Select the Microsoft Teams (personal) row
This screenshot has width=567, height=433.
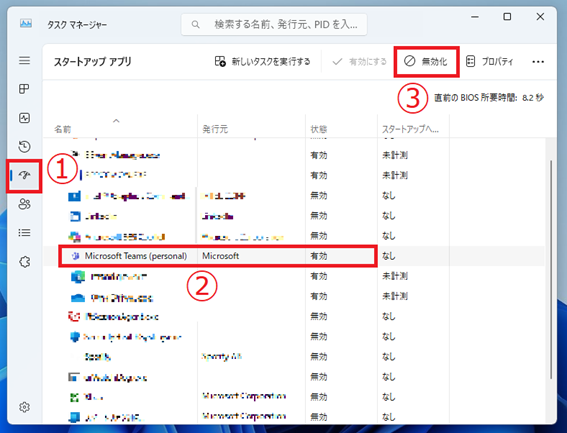point(294,256)
